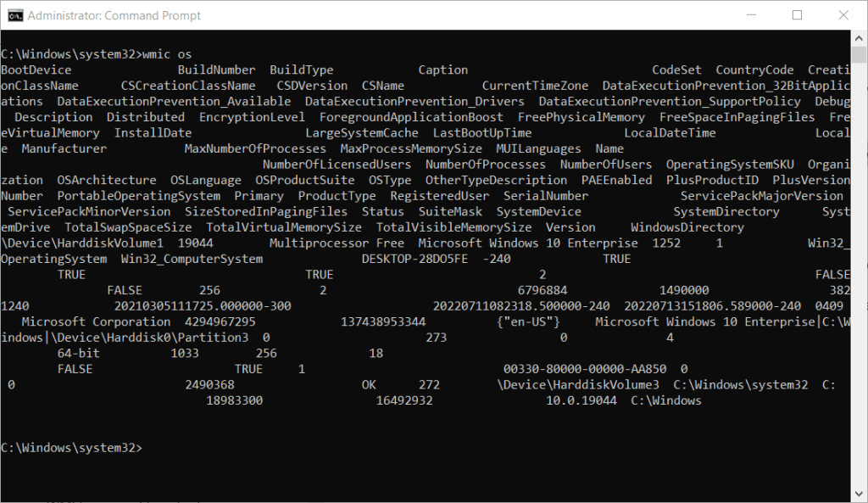
Task: Click last boot time '20220711082318.500000-240'
Action: [x=521, y=306]
